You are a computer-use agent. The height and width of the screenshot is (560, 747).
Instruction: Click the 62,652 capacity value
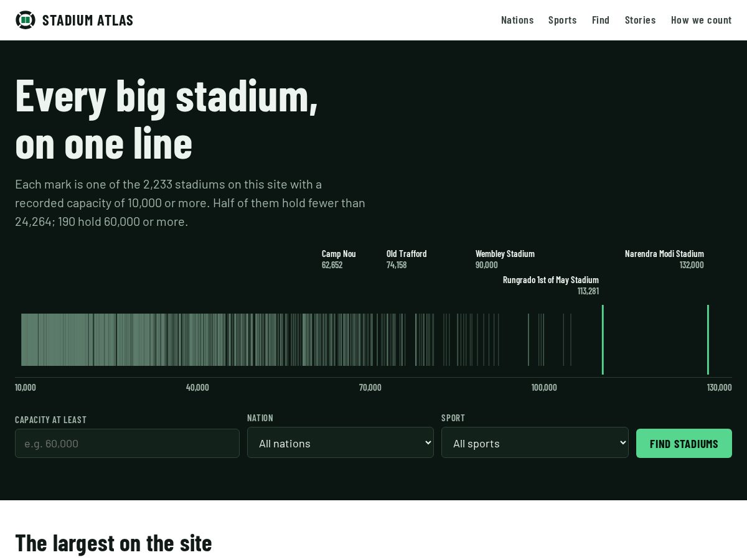332,264
